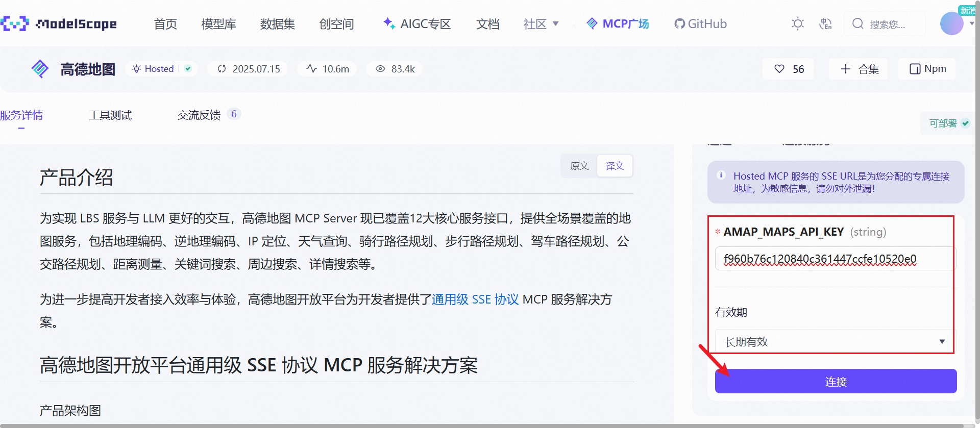Toggle the light/dark theme sun icon
This screenshot has height=428, width=980.
click(x=797, y=23)
